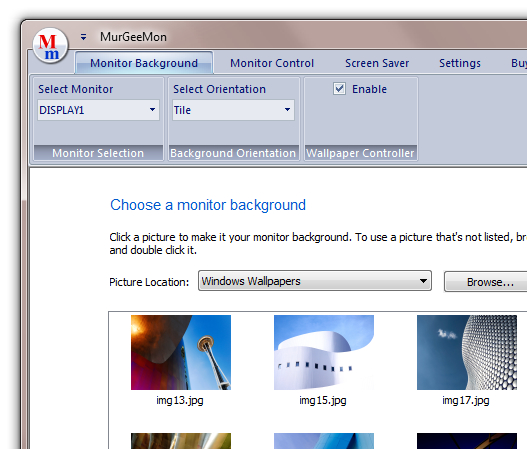Expand the Select Monitor DISPLAY1 dropdown
Viewport: 527px width, 449px height.
[98, 110]
